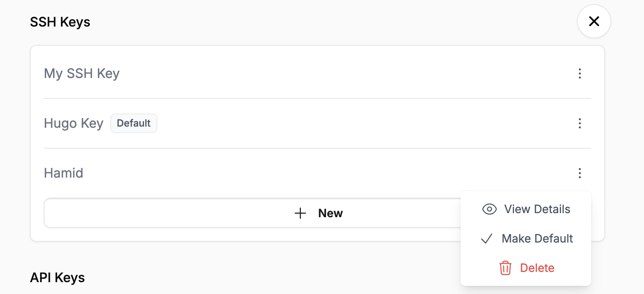
Task: Open options menu for My SSH Key
Action: [x=579, y=73]
